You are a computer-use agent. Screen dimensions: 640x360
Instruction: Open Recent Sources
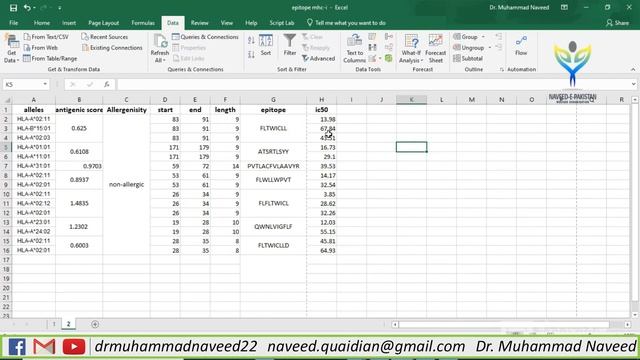click(x=104, y=37)
